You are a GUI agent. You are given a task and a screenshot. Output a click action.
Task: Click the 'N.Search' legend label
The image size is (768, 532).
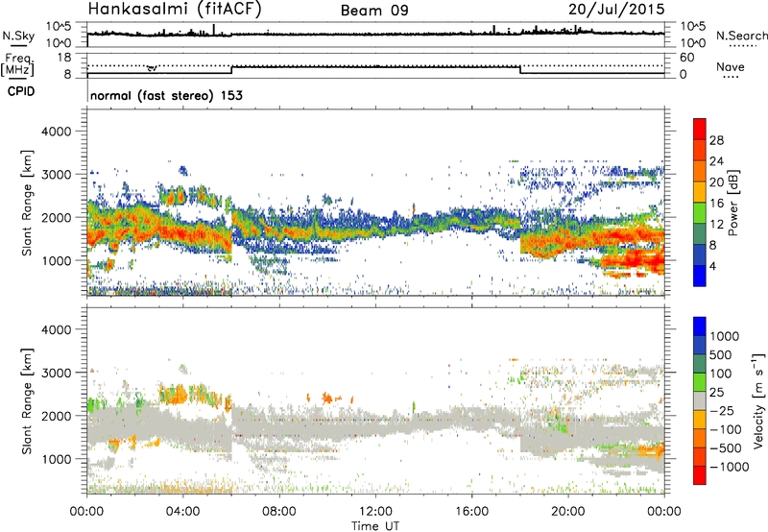pos(741,36)
